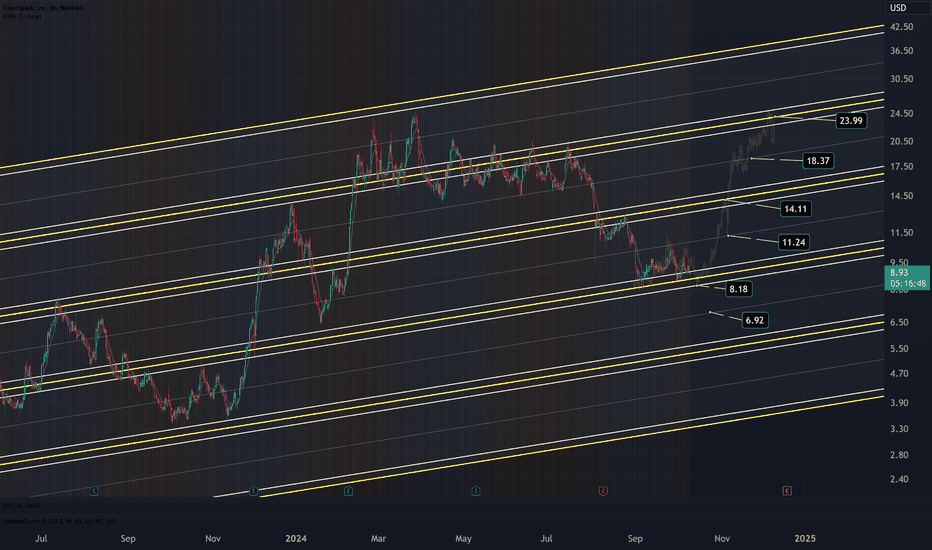Click the 8.18 price label

738,289
